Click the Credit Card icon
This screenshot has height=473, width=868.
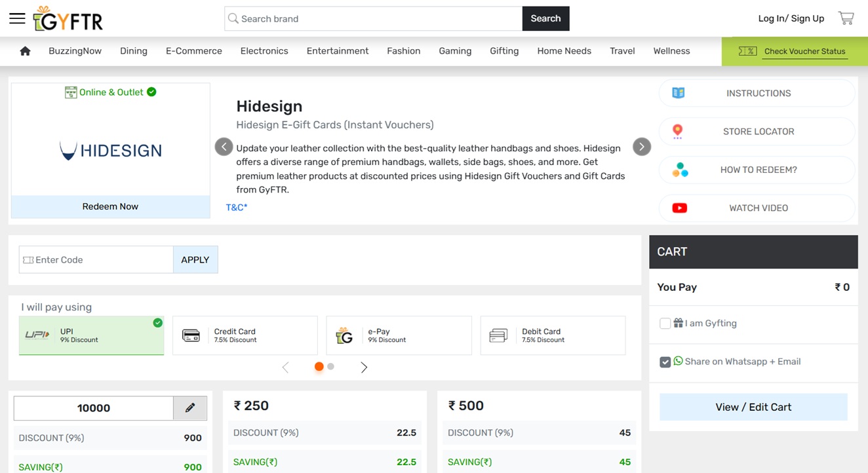(191, 335)
